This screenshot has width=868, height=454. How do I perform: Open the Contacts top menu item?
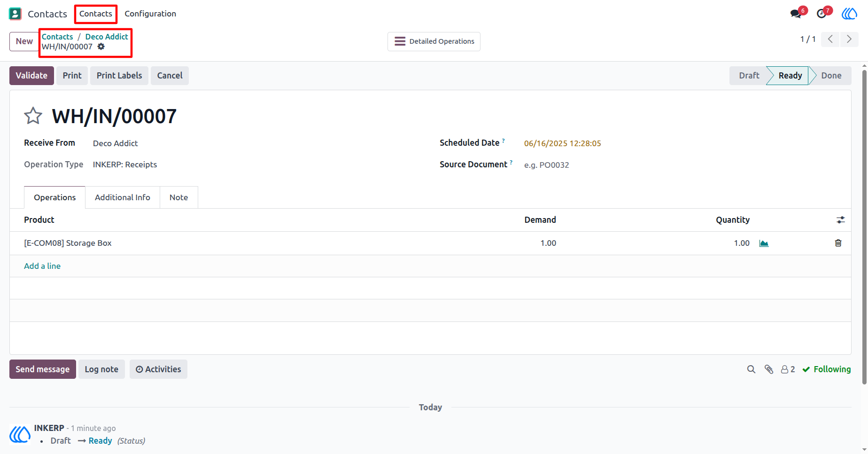point(96,14)
